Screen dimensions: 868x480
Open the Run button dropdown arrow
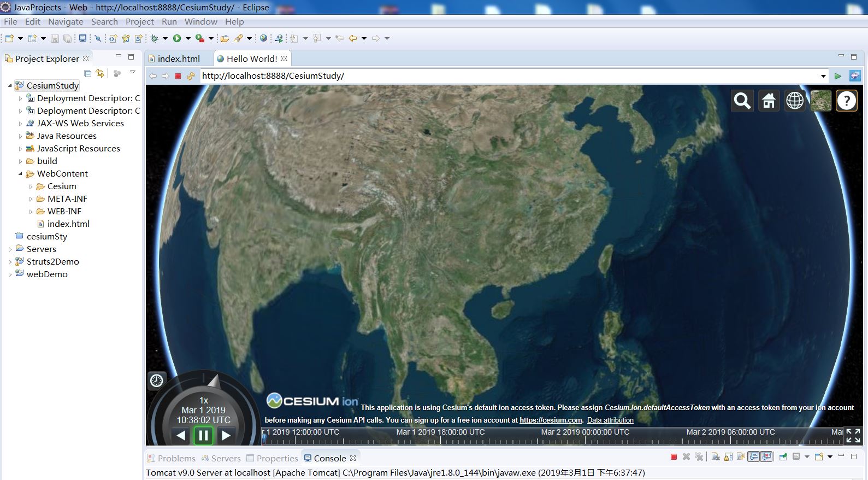coord(188,38)
